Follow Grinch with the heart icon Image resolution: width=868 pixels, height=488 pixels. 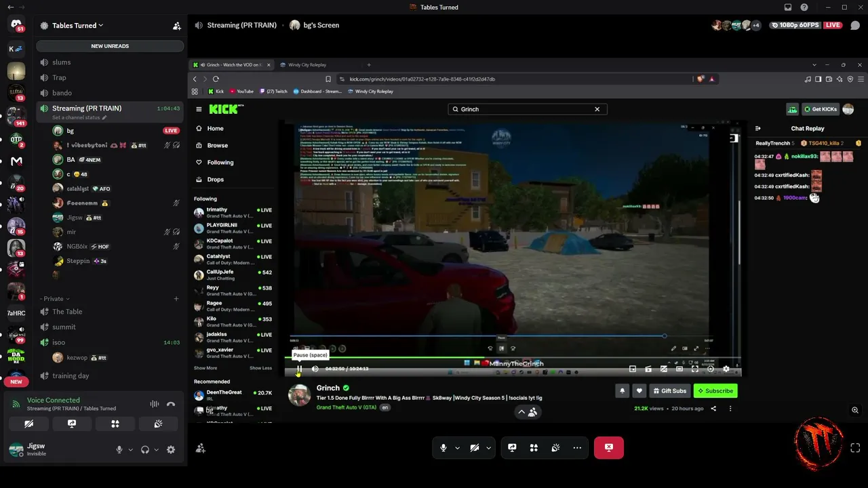coord(639,390)
